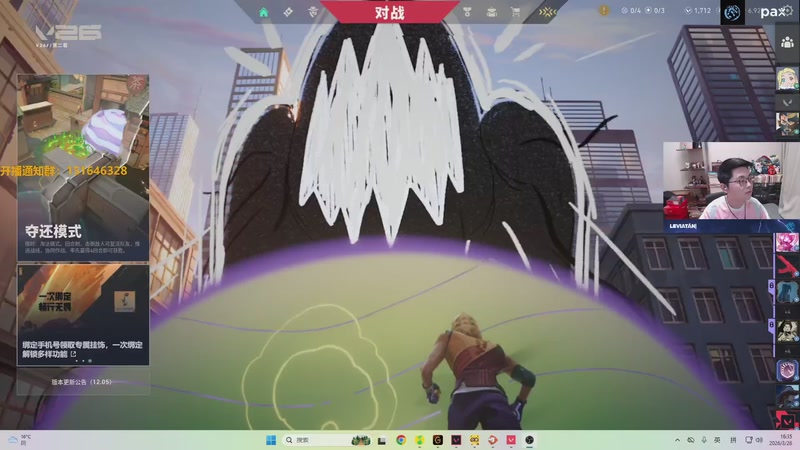800x450 pixels.
Task: Open the red bird app in taskbar
Action: (x=493, y=440)
